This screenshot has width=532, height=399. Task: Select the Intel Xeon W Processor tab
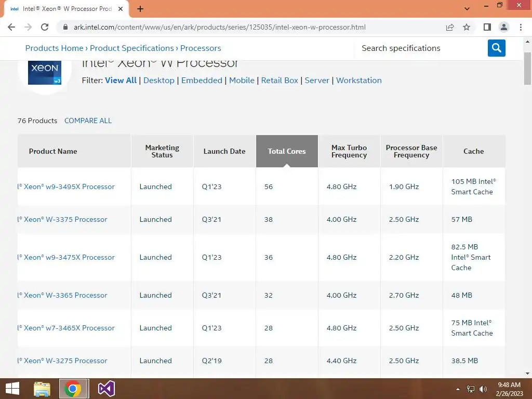click(x=66, y=9)
